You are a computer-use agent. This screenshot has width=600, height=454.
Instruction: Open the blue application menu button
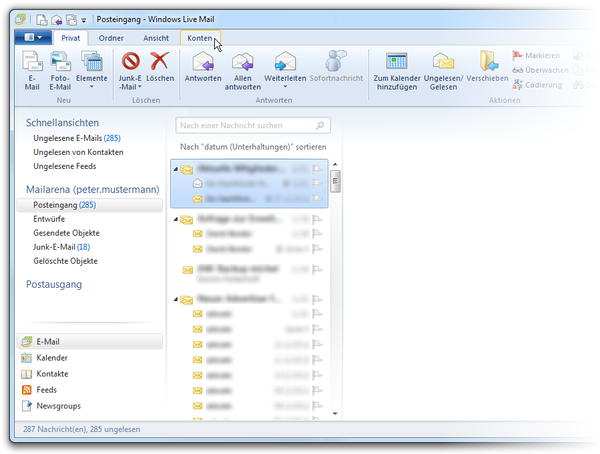33,38
